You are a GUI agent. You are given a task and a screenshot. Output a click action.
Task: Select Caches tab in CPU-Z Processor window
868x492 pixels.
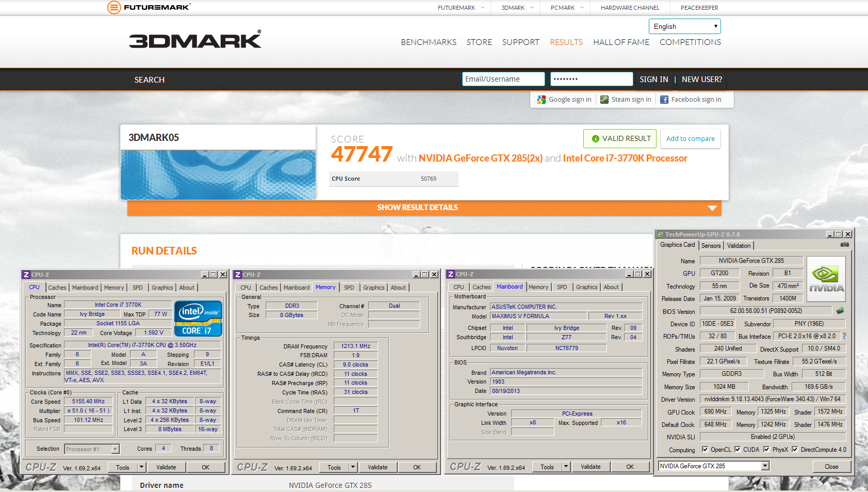[57, 288]
